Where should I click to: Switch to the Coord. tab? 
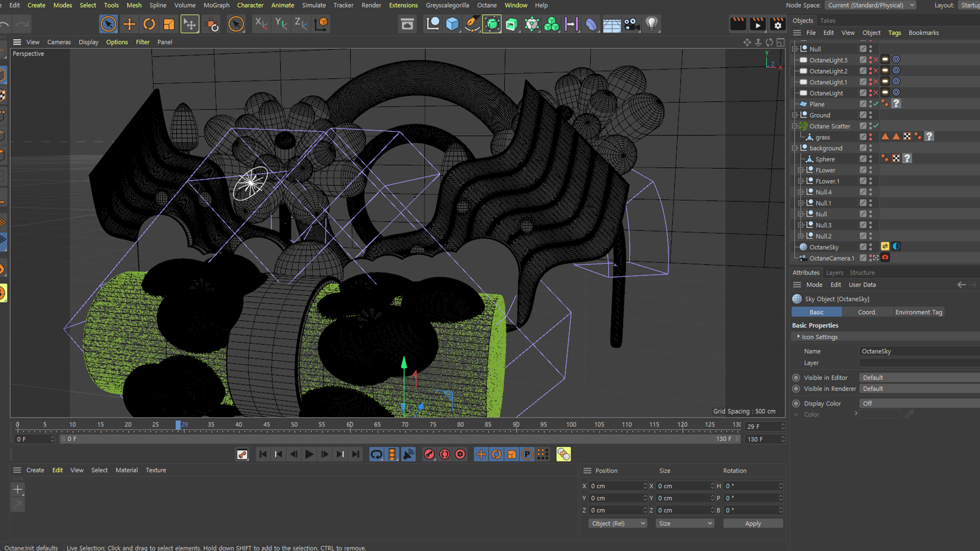[867, 312]
